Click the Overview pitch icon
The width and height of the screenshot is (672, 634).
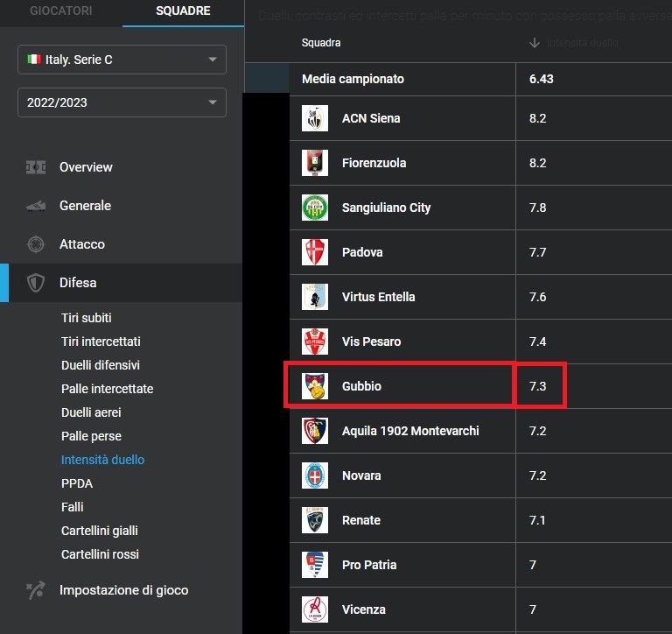pos(36,167)
